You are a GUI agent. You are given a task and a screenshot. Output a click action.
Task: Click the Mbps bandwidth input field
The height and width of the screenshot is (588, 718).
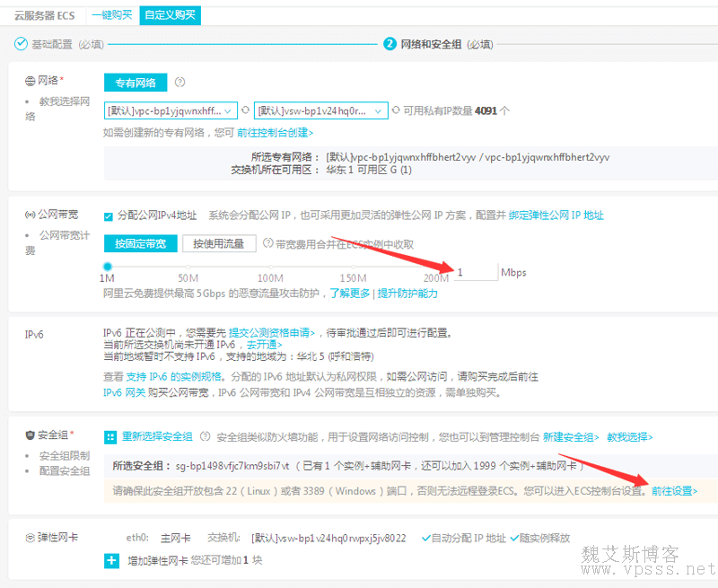[x=475, y=272]
